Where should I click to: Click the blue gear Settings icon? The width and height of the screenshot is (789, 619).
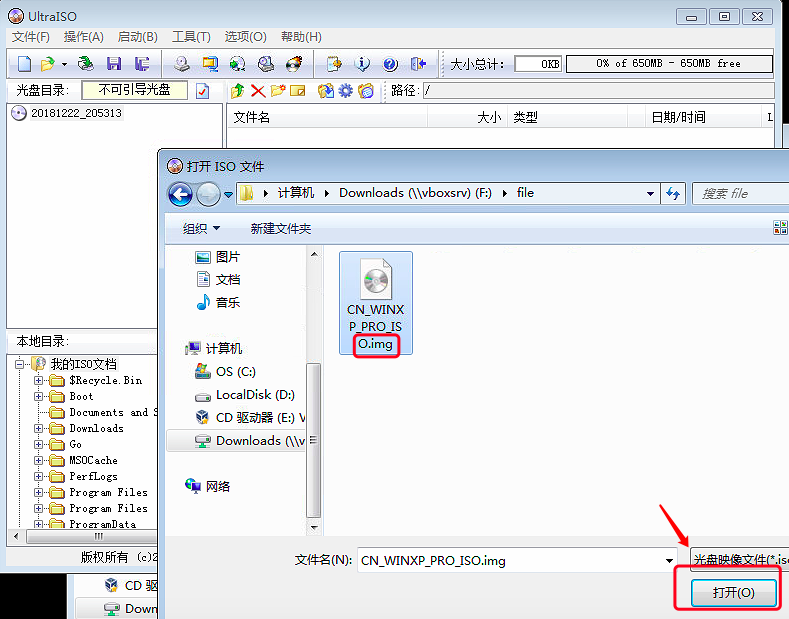(346, 91)
